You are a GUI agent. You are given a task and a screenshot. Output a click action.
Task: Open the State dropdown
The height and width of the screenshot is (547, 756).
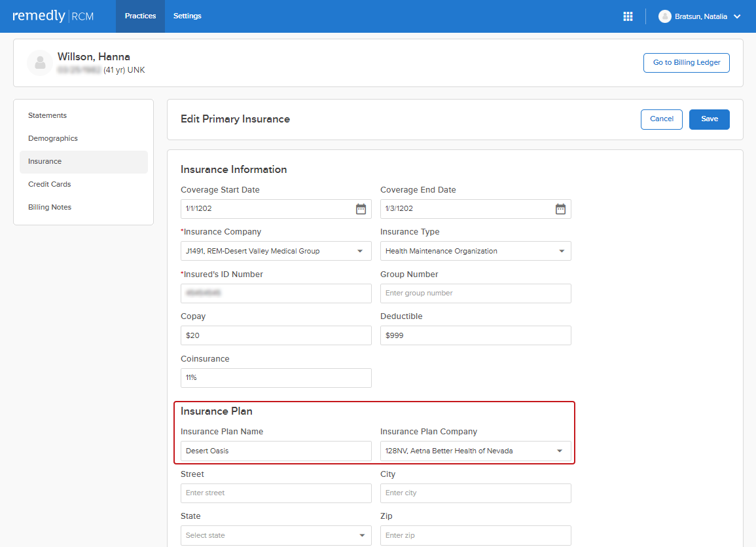pos(276,535)
